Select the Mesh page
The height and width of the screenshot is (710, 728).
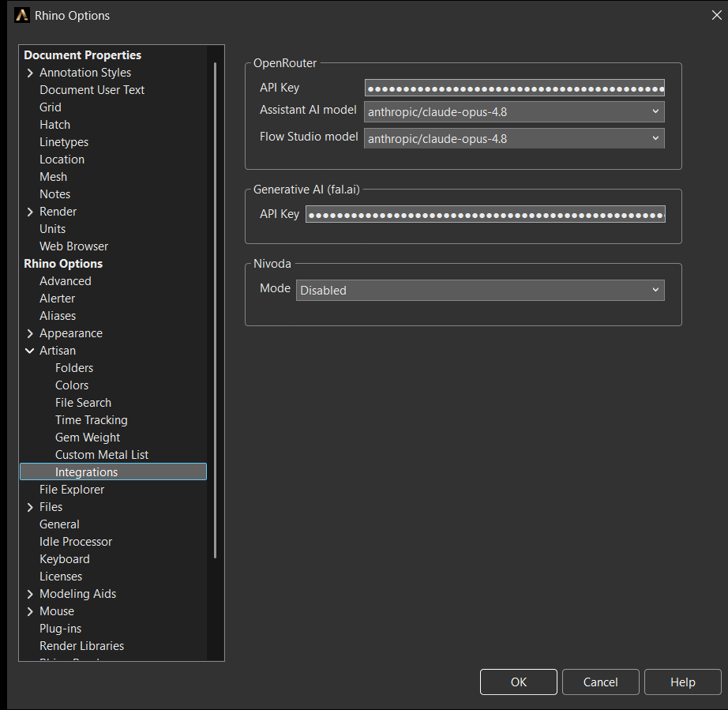(x=54, y=177)
